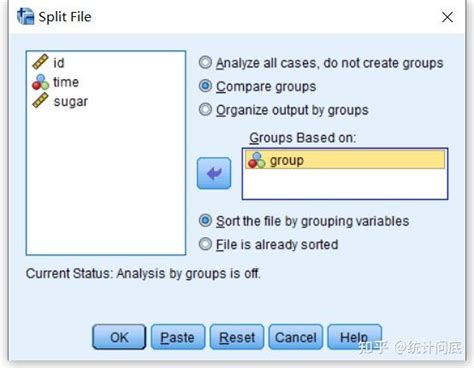Click the OK button
The image size is (474, 368).
(x=119, y=337)
